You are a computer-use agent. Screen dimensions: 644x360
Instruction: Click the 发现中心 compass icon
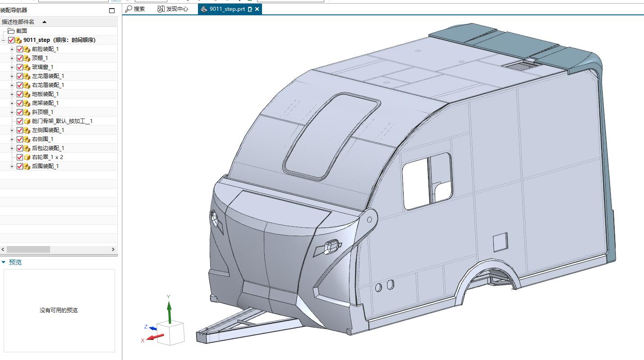click(x=161, y=9)
